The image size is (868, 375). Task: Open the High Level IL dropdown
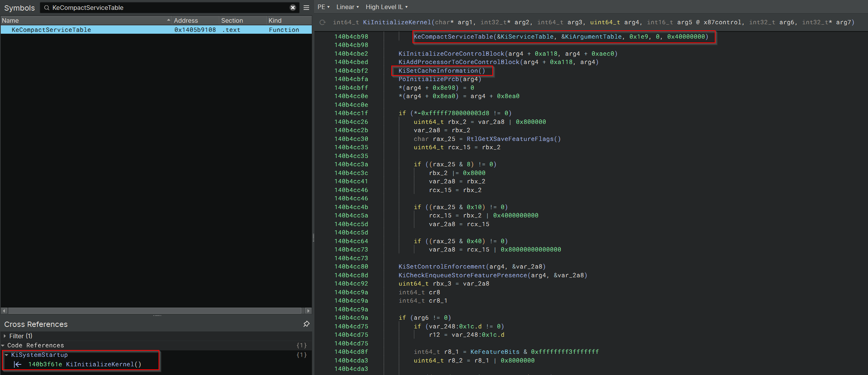coord(386,7)
